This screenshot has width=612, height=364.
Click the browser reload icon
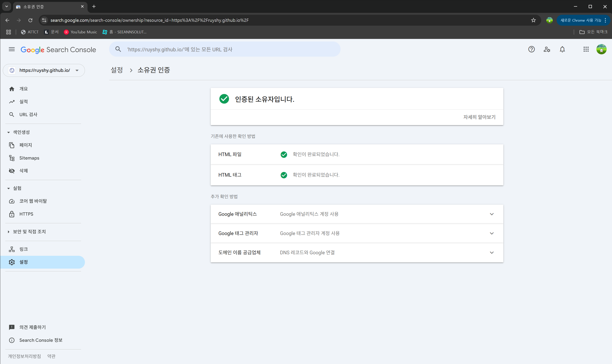[30, 20]
